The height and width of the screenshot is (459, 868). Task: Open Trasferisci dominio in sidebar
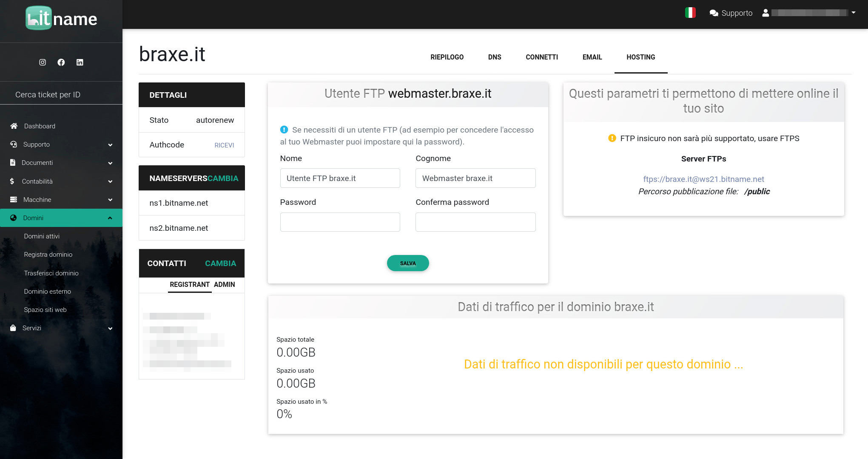tap(51, 273)
